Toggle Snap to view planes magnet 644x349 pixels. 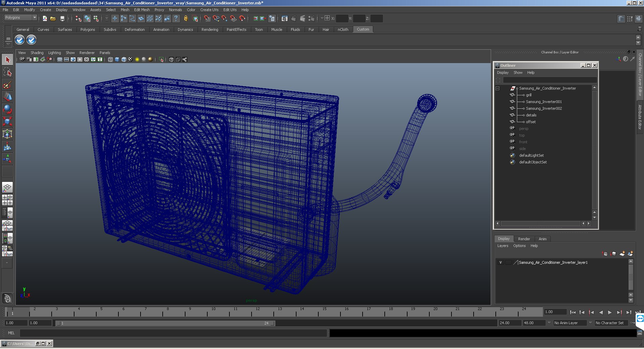tap(233, 18)
